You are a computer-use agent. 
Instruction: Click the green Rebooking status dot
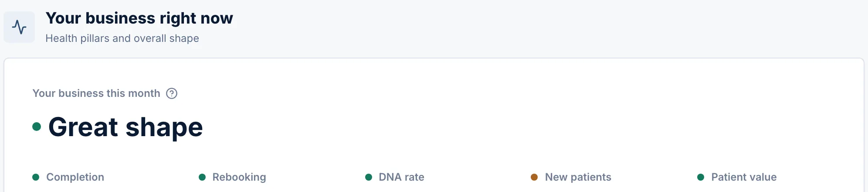(x=202, y=177)
